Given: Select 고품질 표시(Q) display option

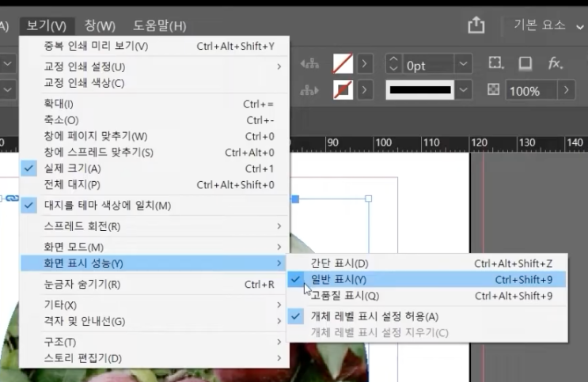Looking at the screenshot, I should click(427, 296).
